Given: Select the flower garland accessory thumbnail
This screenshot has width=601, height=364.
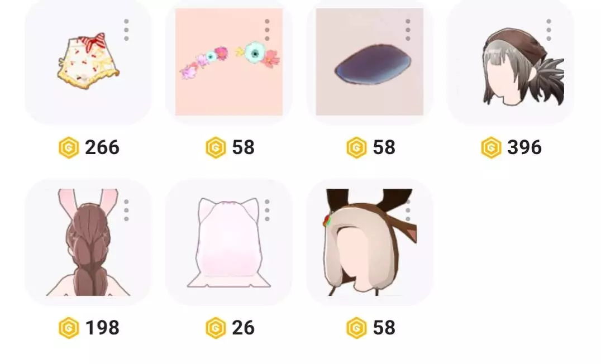Looking at the screenshot, I should 229,61.
